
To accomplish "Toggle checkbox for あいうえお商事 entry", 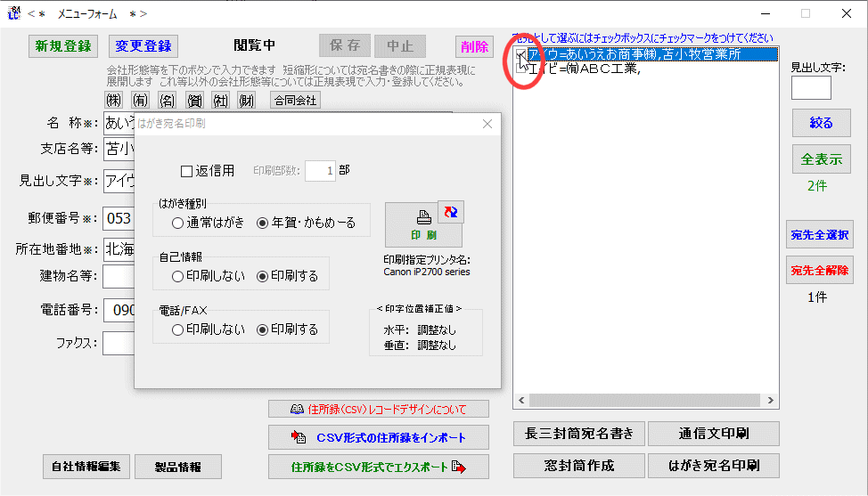I will tap(522, 55).
